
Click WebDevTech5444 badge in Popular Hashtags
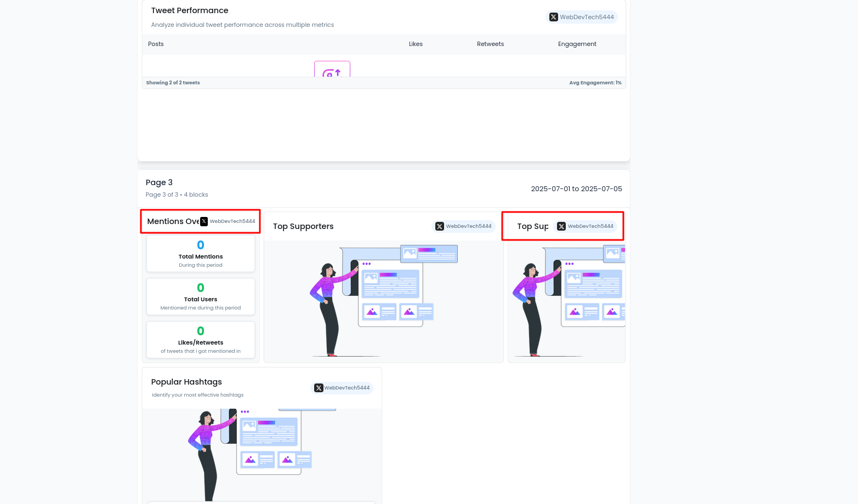coord(342,388)
